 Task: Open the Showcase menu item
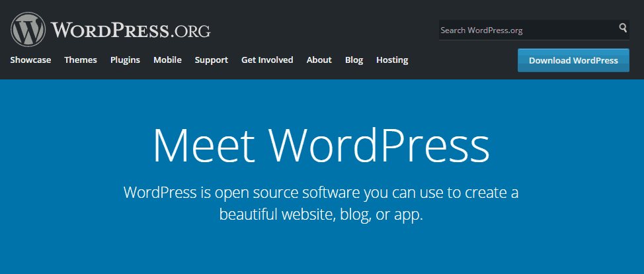[31, 60]
